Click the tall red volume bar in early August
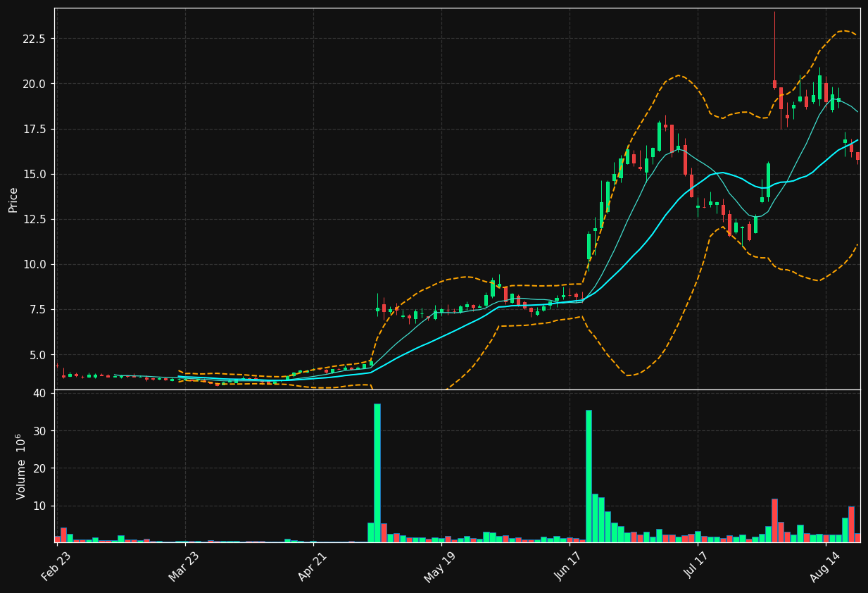This screenshot has height=593, width=868. (x=774, y=520)
